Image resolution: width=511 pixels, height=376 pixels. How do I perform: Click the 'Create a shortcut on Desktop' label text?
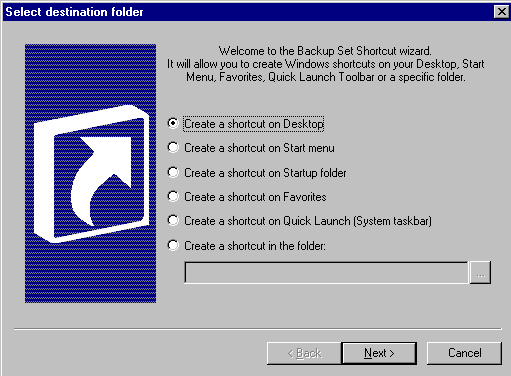254,124
